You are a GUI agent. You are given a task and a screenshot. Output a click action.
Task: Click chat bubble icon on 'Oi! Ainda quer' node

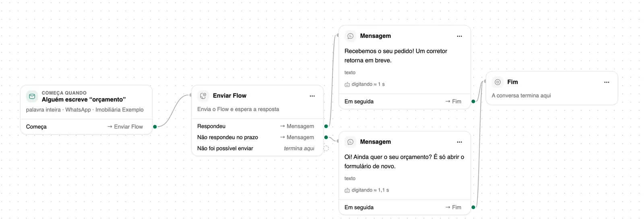[351, 142]
